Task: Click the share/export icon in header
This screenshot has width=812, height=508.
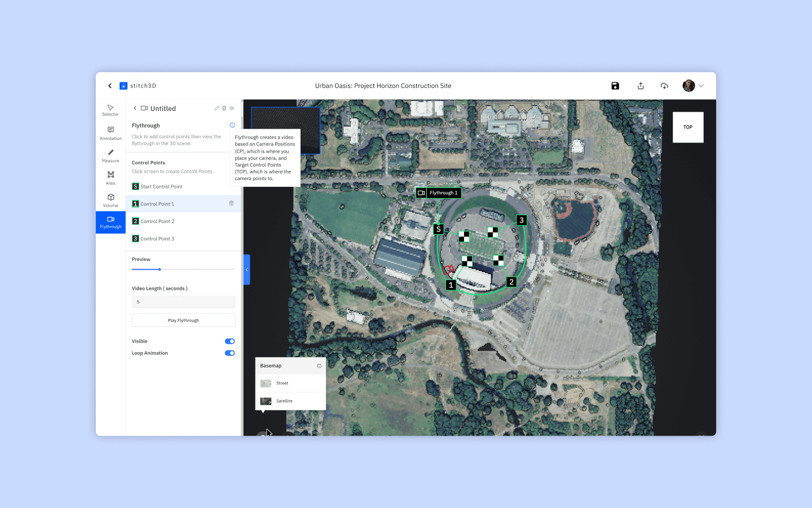Action: pos(641,86)
